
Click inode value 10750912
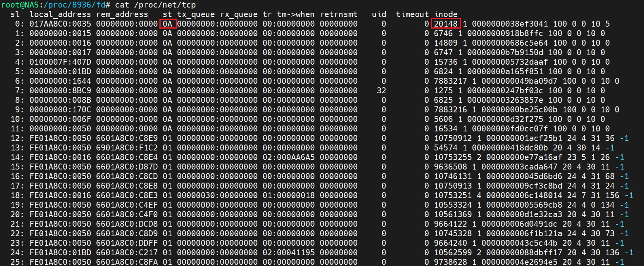point(453,138)
